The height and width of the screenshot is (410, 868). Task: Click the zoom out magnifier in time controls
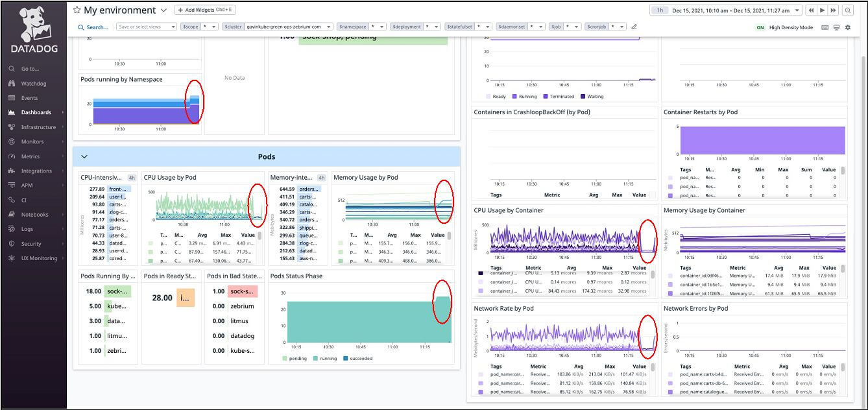point(847,10)
